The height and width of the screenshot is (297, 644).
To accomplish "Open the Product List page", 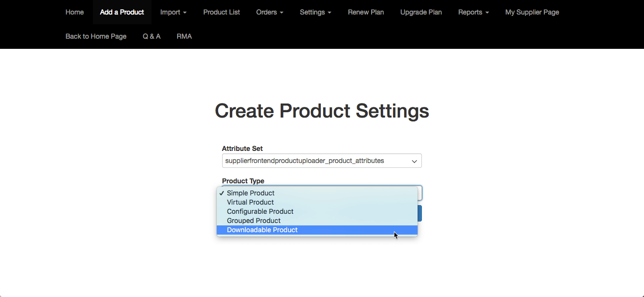I will point(221,12).
